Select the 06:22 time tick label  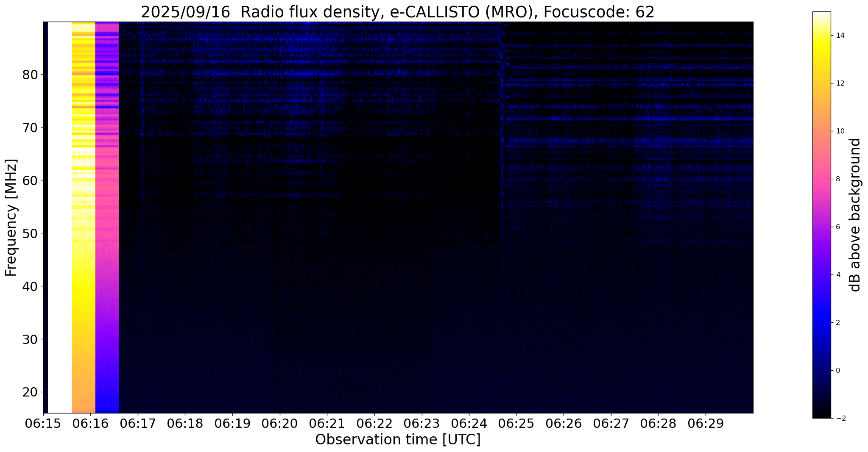click(x=374, y=424)
